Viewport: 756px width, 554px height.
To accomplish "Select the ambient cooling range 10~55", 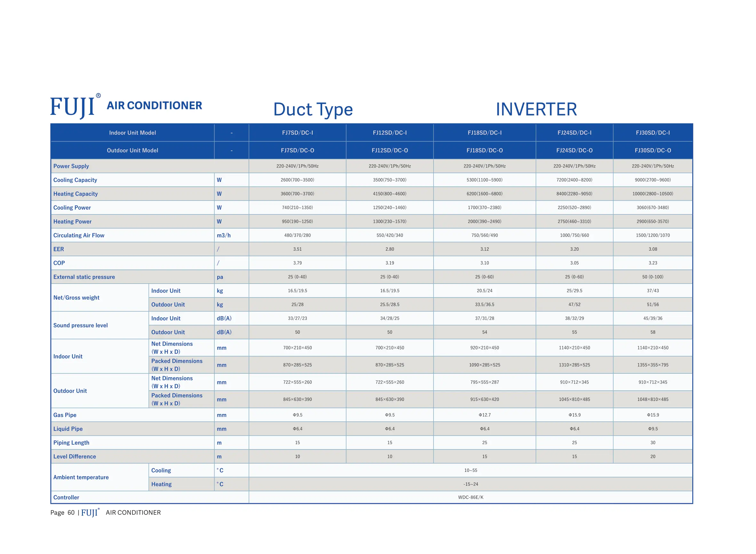I will [x=470, y=470].
